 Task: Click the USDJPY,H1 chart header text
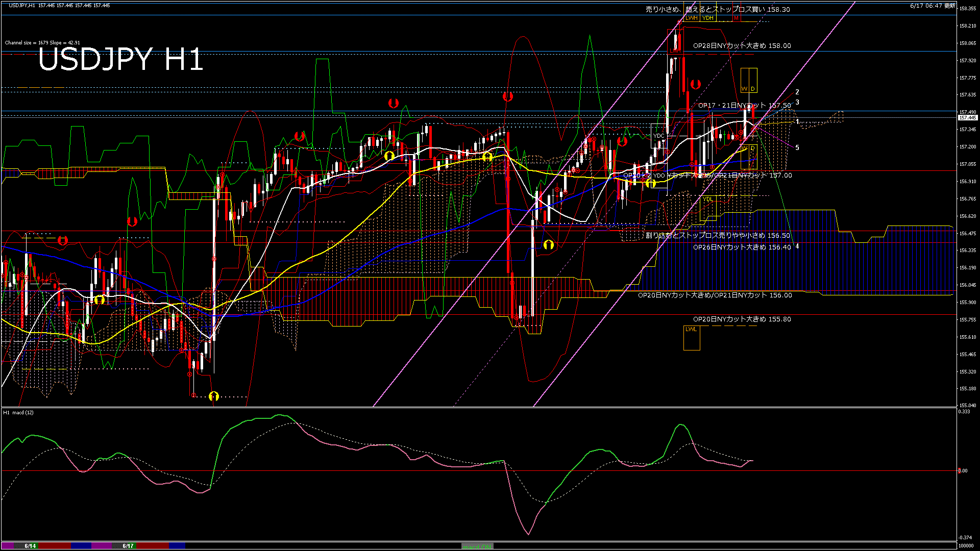click(22, 5)
